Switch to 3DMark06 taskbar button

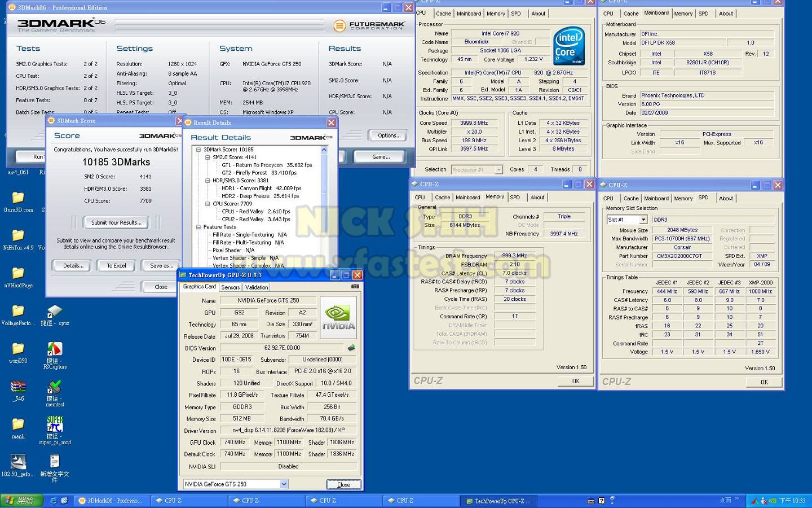pyautogui.click(x=112, y=501)
